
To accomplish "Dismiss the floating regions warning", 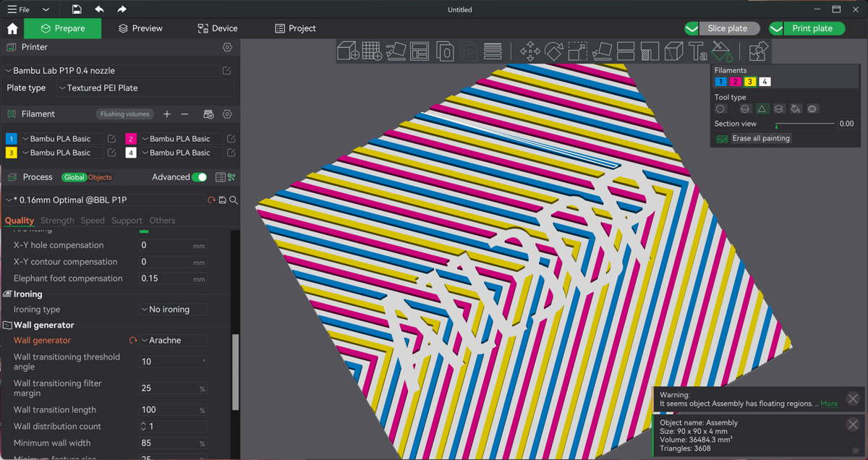I will [x=853, y=399].
